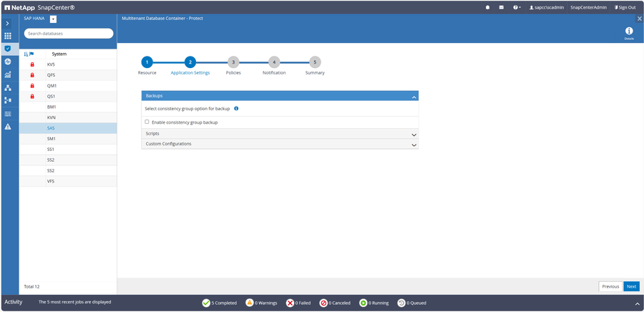Click the 5 Completed jobs status
The height and width of the screenshot is (312, 644).
220,303
